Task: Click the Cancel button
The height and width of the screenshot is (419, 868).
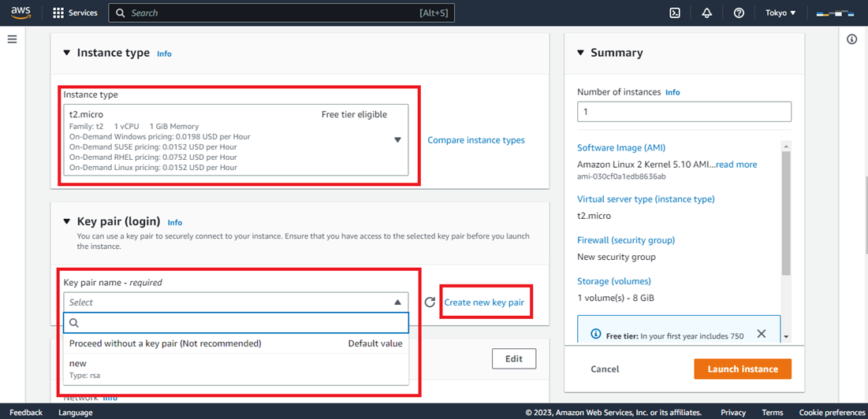Action: [x=605, y=369]
